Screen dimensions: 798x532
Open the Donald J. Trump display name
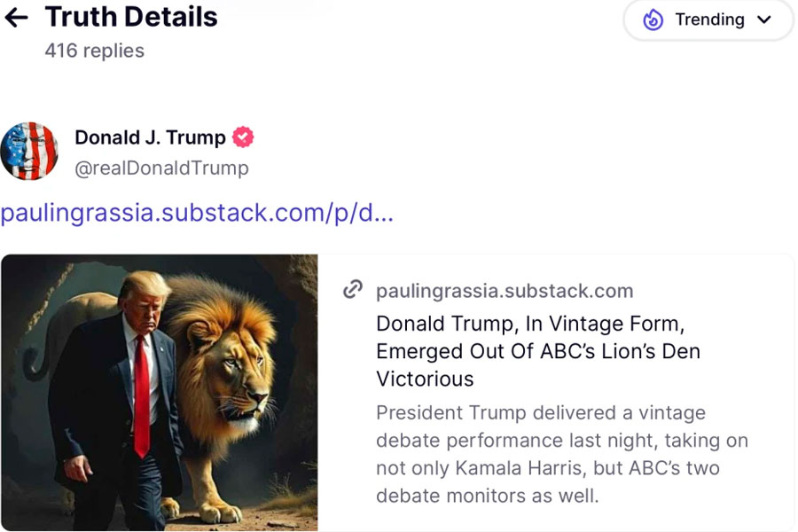pyautogui.click(x=150, y=137)
